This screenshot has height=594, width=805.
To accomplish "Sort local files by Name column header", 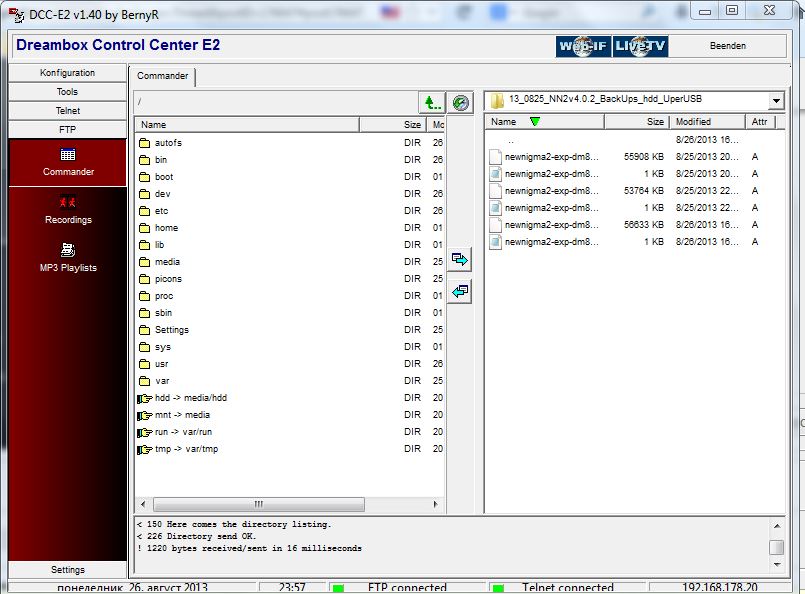I will click(x=544, y=122).
